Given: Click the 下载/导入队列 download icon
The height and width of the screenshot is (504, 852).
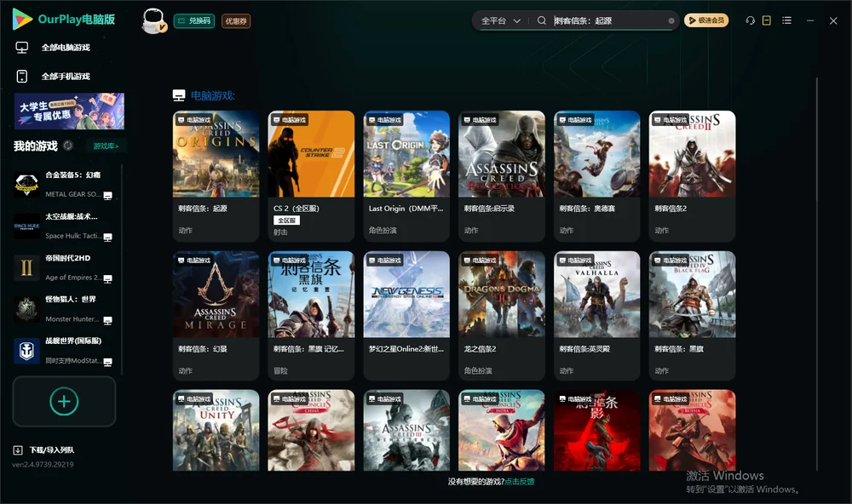Looking at the screenshot, I should tap(18, 450).
